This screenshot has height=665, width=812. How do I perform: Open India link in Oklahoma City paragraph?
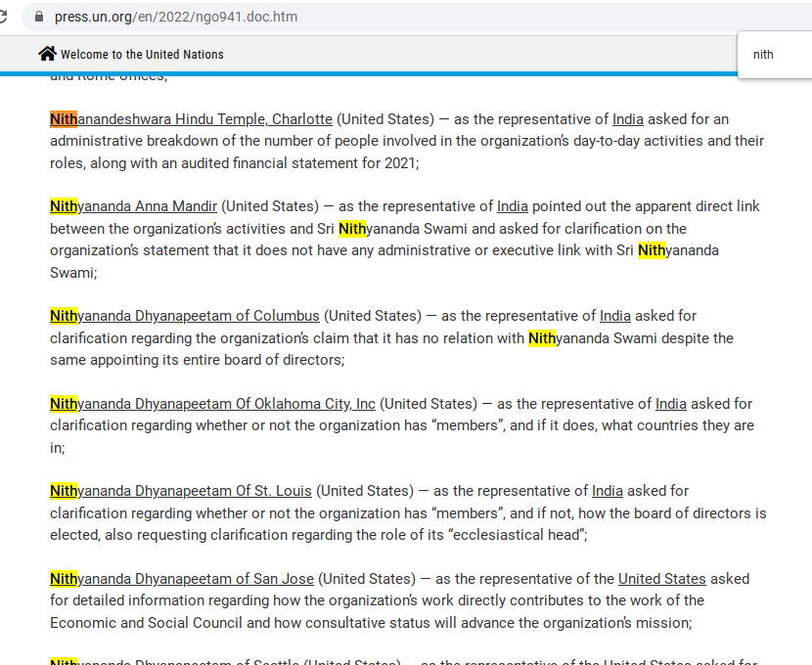click(670, 404)
